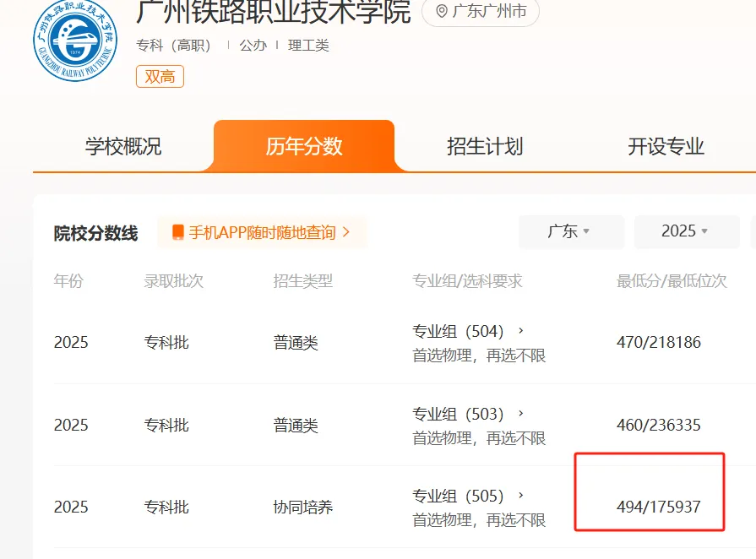
Task: Click the school title 广州铁路职业技术学院
Action: [274, 12]
